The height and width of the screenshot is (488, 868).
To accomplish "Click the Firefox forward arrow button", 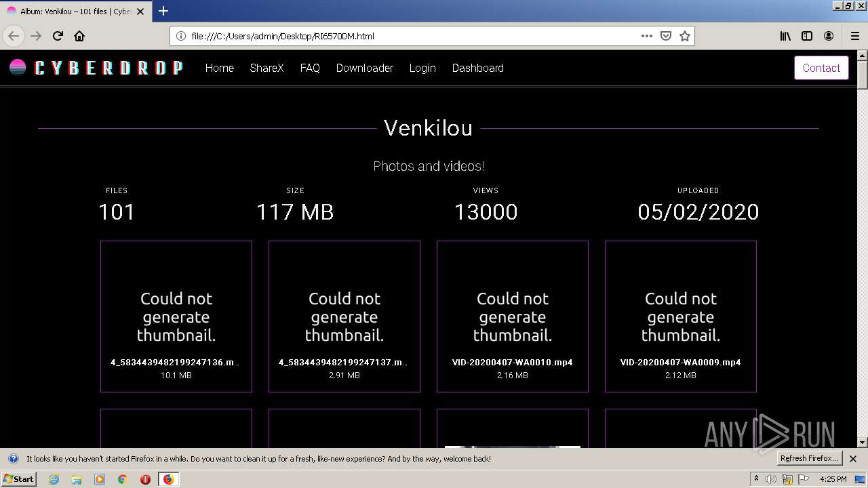I will pyautogui.click(x=36, y=36).
